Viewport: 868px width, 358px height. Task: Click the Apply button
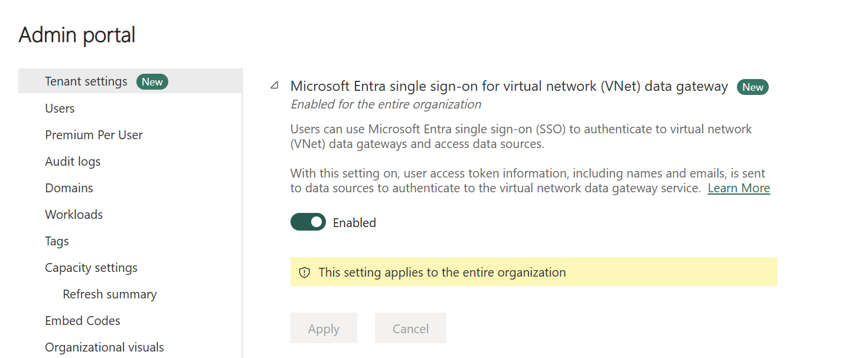click(324, 329)
